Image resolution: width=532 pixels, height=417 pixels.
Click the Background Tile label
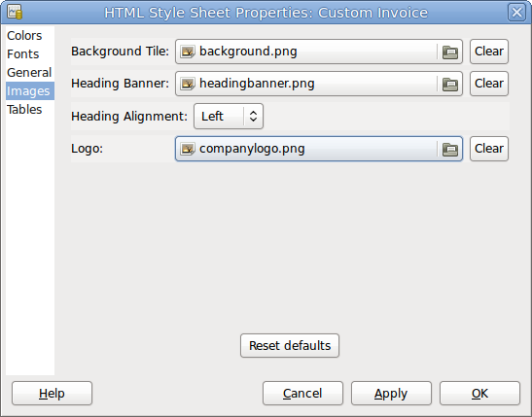click(x=120, y=52)
